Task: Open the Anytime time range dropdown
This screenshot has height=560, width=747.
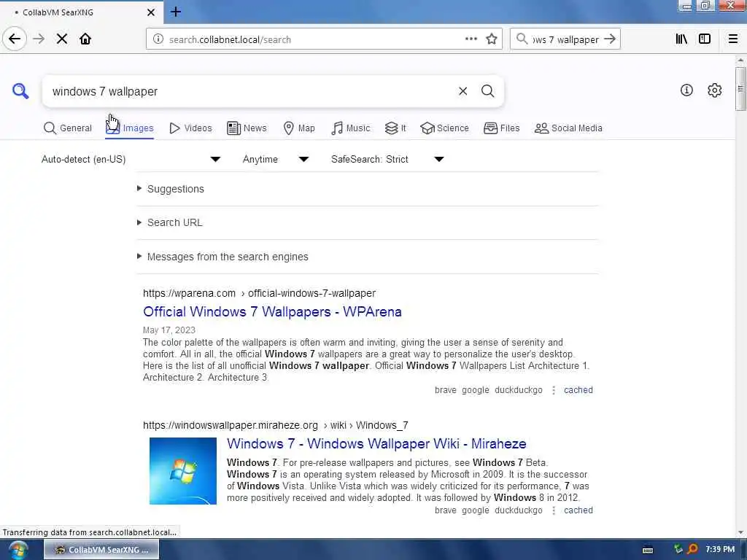Action: click(x=275, y=159)
